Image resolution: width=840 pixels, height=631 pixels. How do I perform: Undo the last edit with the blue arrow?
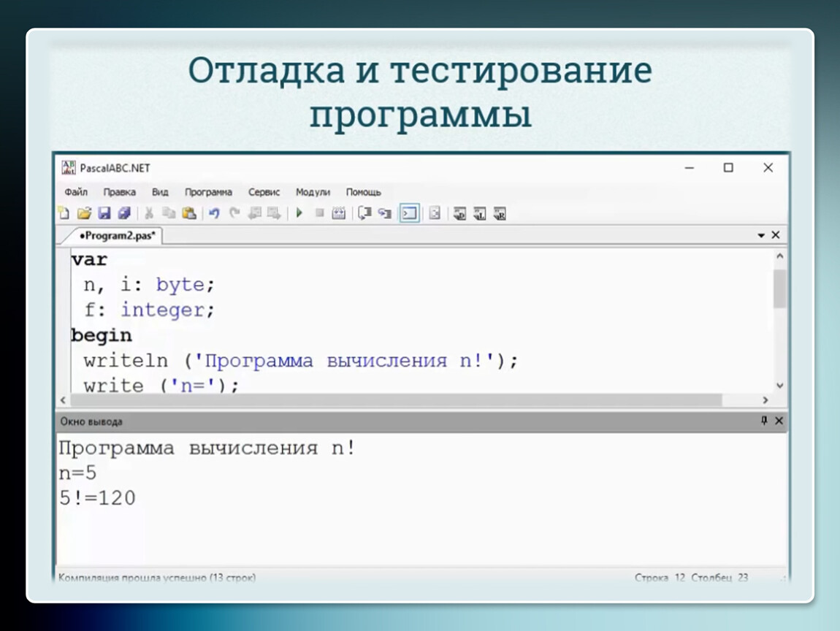coord(214,213)
